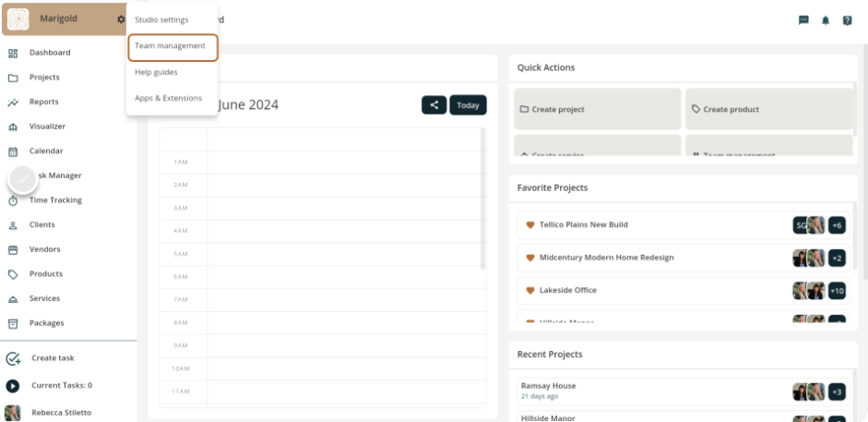Click the Quick Actions panel heading
Screen dimensions: 868x422
pyautogui.click(x=546, y=67)
